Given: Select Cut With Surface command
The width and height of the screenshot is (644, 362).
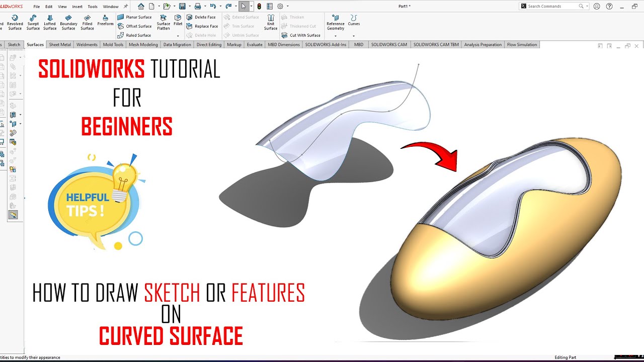Looking at the screenshot, I should coord(301,35).
